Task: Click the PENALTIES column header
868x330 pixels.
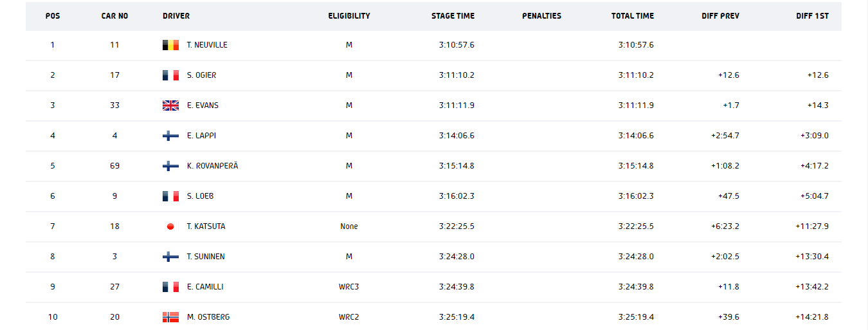Action: (x=541, y=16)
